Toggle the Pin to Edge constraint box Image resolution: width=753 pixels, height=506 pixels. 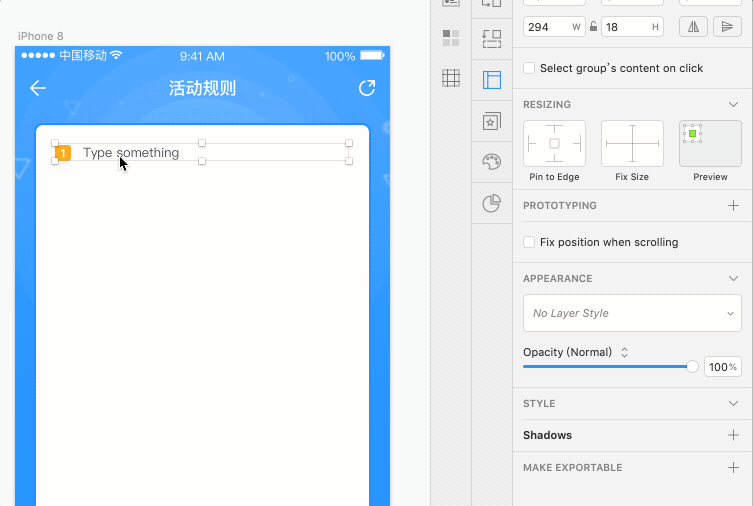[554, 143]
